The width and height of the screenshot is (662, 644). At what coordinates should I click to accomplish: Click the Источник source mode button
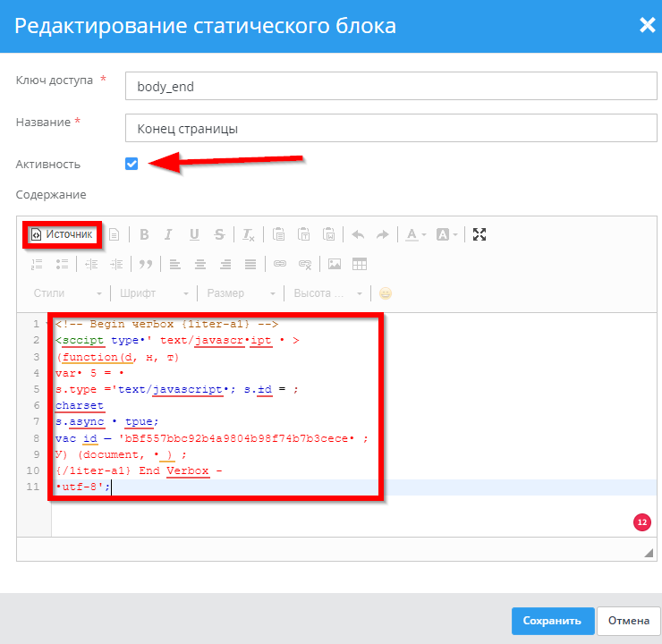(x=62, y=234)
